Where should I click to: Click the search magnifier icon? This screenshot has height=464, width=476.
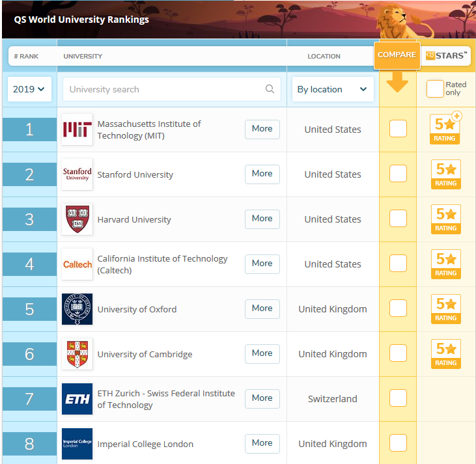click(270, 89)
